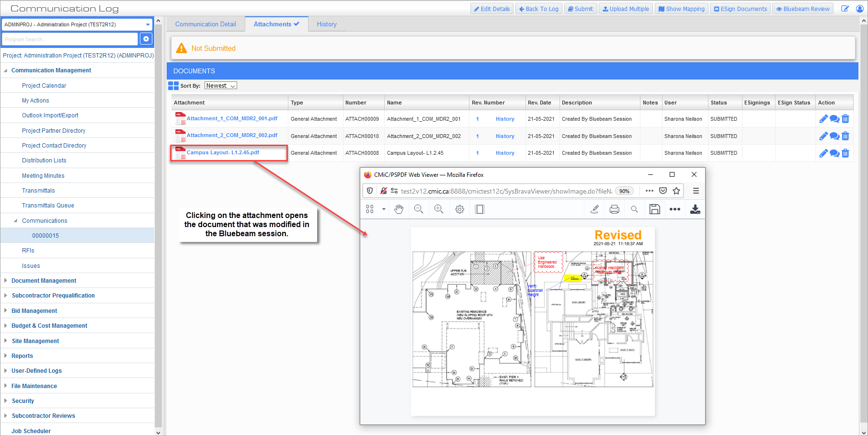The width and height of the screenshot is (868, 436).
Task: Click the zoom in magnifier in PDF viewer
Action: (439, 209)
